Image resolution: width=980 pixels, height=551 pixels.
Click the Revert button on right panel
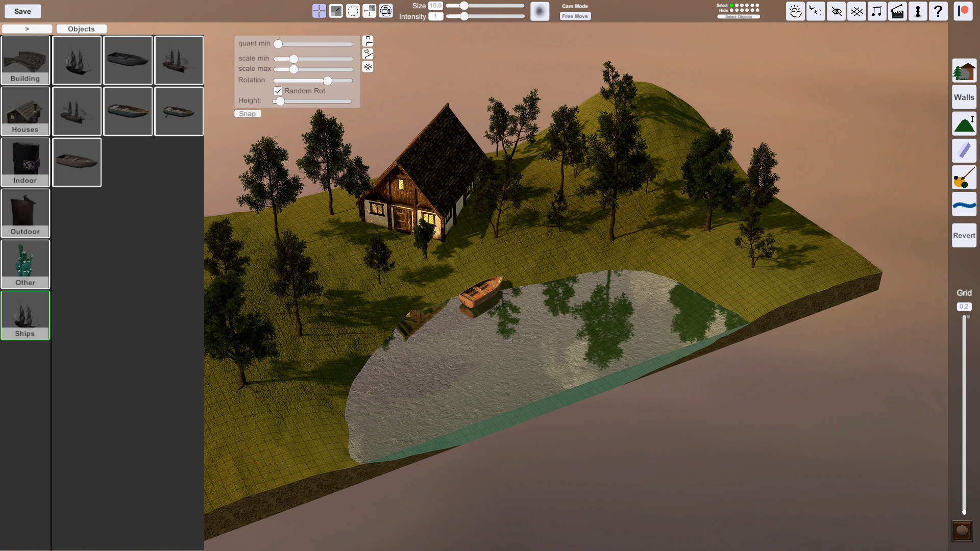coord(964,236)
